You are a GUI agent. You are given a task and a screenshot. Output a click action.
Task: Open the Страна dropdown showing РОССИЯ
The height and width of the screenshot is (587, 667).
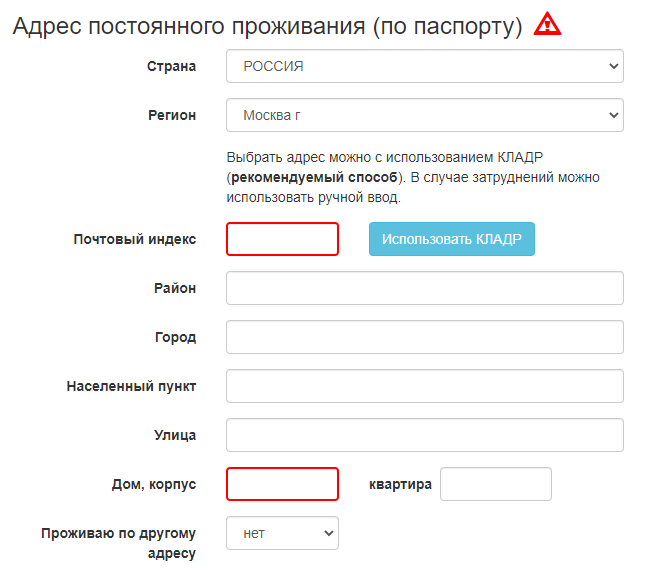click(425, 66)
